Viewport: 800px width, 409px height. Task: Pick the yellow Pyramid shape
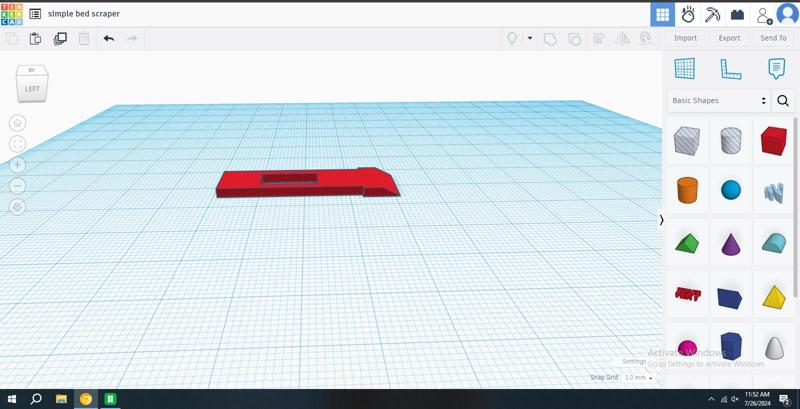[x=773, y=297]
